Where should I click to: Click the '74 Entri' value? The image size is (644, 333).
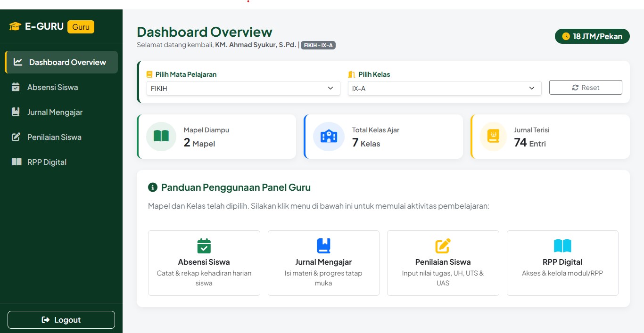point(530,143)
